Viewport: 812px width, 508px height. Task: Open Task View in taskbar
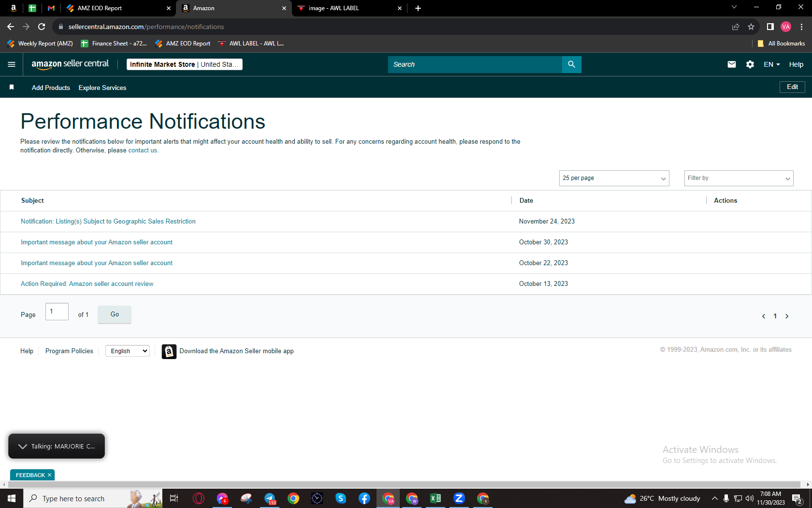174,498
